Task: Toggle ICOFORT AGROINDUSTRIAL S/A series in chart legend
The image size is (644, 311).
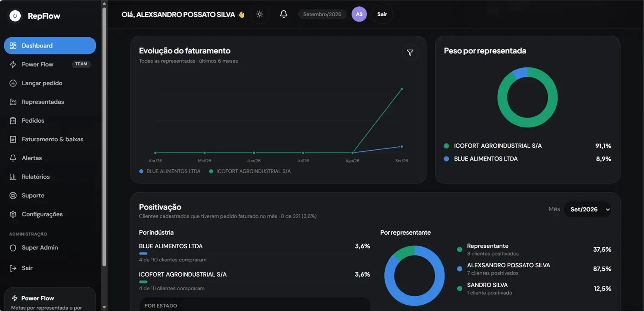Action: pyautogui.click(x=250, y=171)
